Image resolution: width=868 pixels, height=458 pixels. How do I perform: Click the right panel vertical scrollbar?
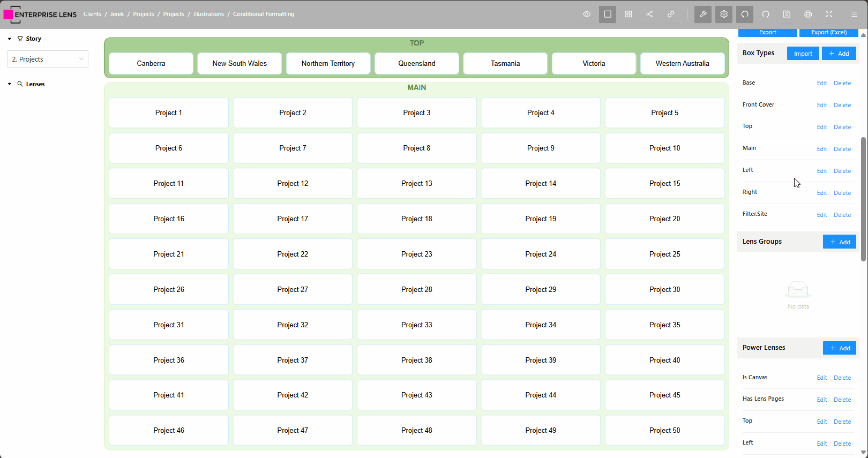point(863,198)
